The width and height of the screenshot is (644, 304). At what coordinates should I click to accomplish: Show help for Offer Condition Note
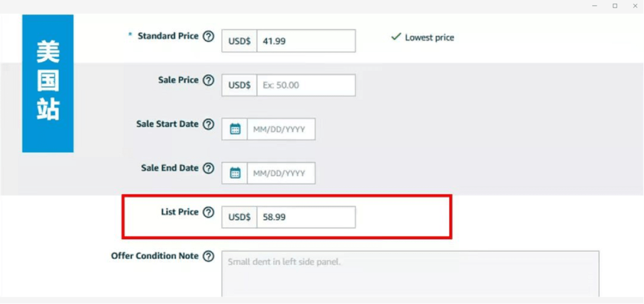208,256
